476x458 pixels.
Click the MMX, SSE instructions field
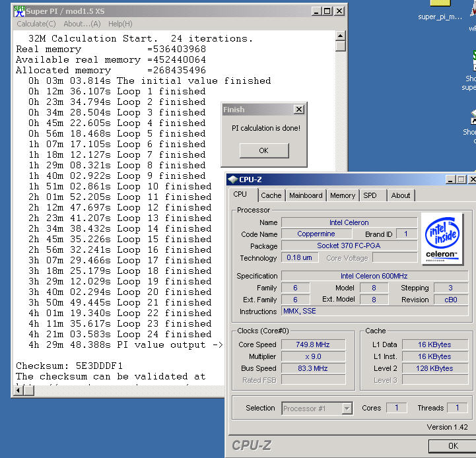click(374, 311)
